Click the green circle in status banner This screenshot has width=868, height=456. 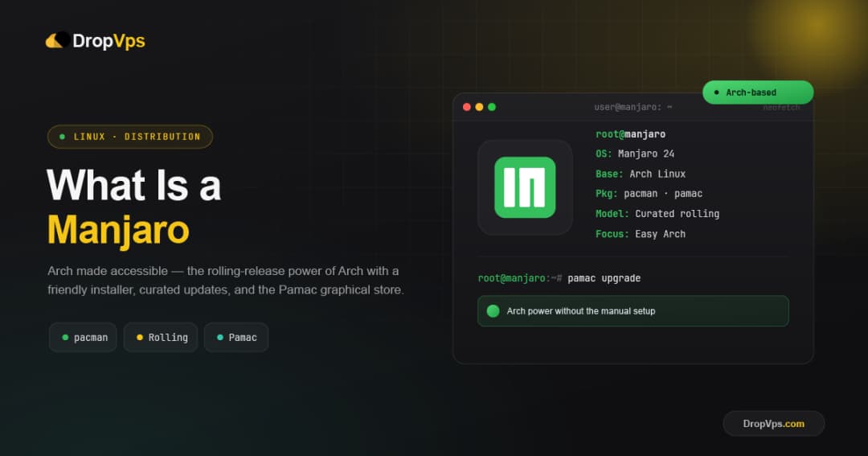[x=493, y=310]
